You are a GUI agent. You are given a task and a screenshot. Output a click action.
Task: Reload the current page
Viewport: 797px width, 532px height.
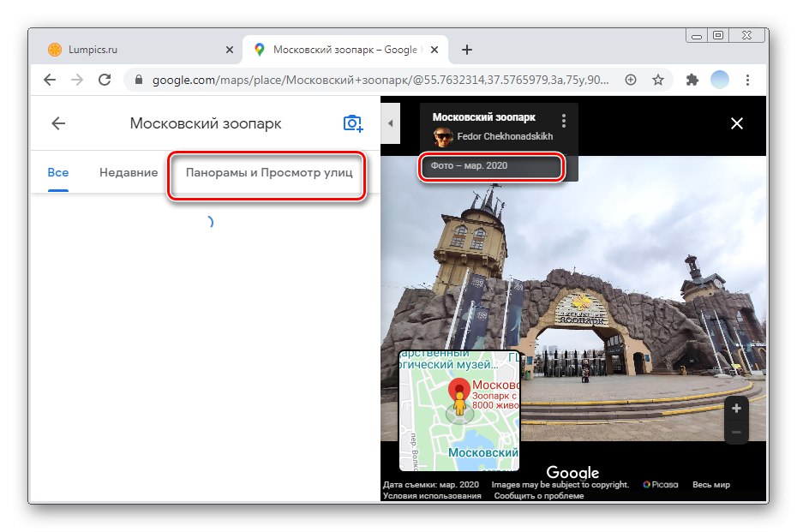click(x=105, y=80)
